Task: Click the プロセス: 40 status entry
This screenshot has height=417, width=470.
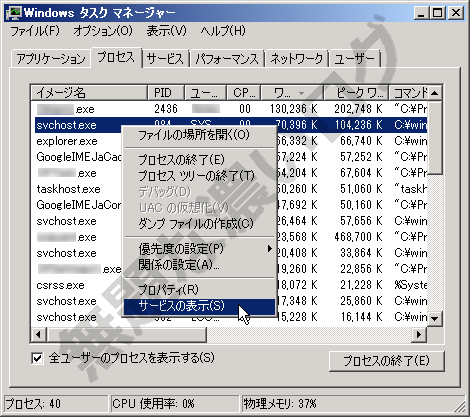Action: [56, 404]
